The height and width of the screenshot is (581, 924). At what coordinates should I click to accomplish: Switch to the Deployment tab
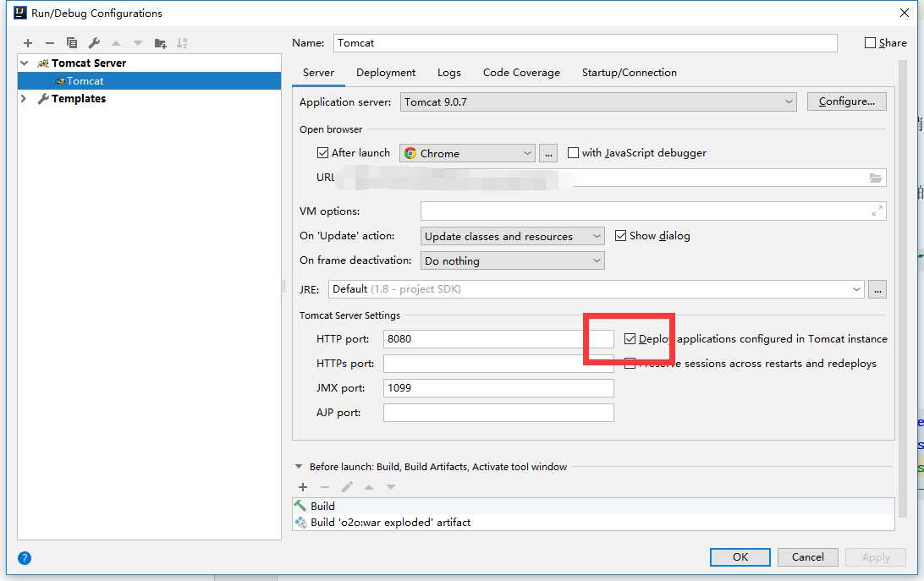click(386, 73)
